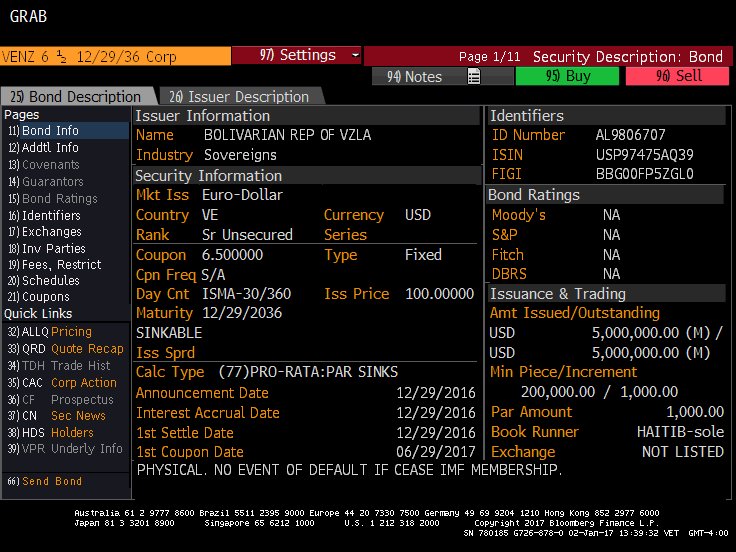
Task: Open the 14) Guarantors page
Action: [46, 182]
